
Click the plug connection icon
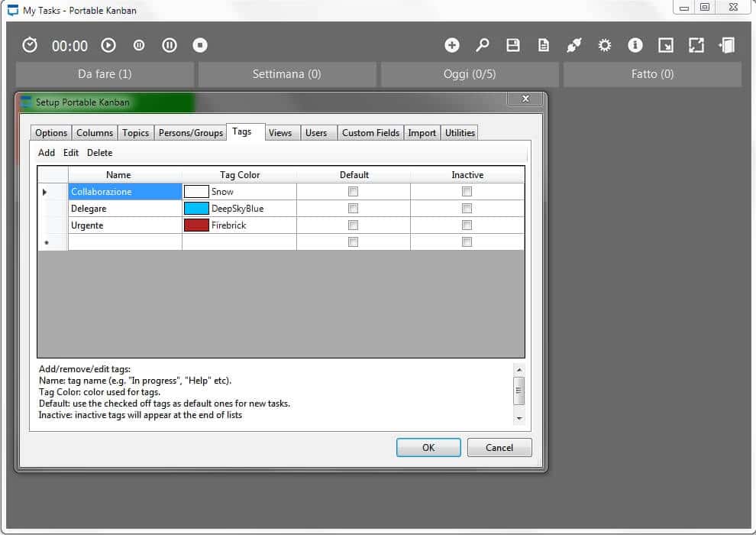(574, 45)
